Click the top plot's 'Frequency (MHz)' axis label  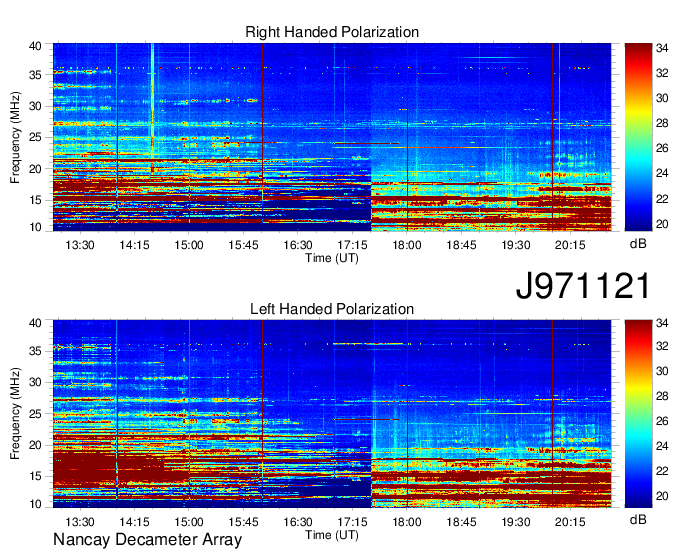point(15,137)
